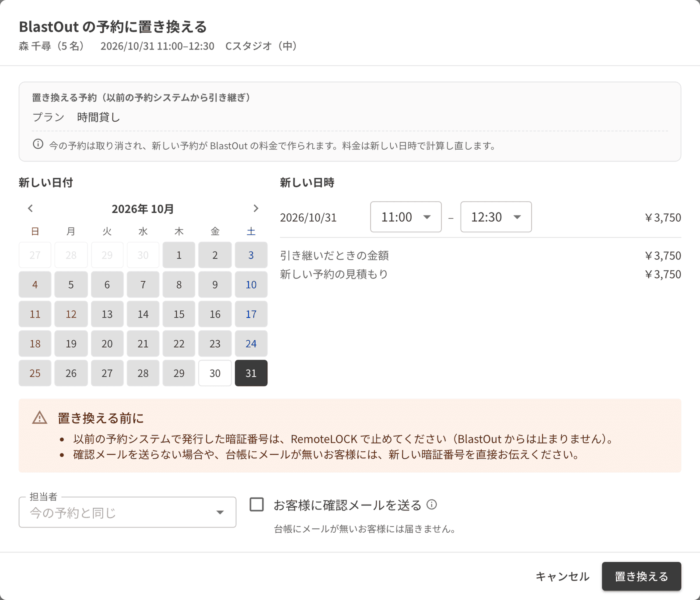
Task: Click October 28 on the calendar
Action: [x=143, y=373]
